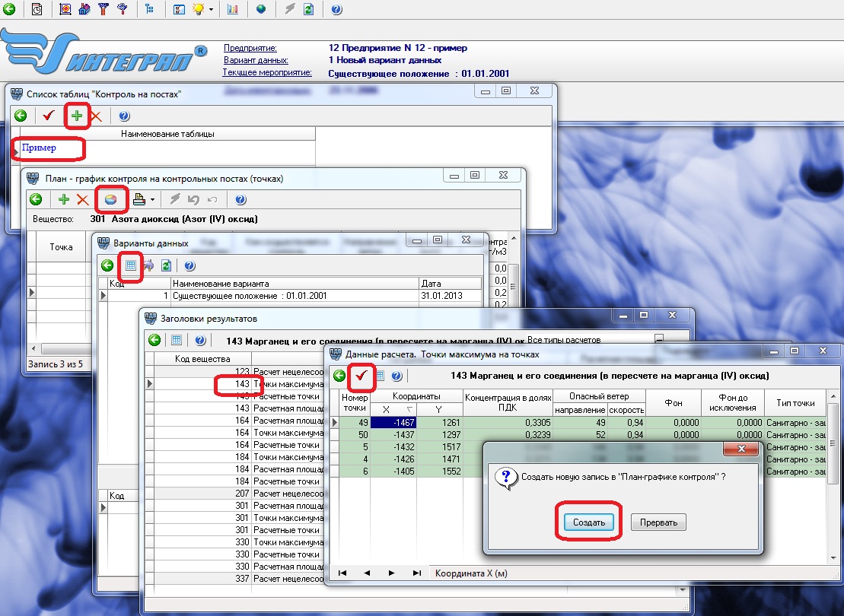Click the clock icon in main toolbar
This screenshot has height=616, width=844.
coord(37,10)
